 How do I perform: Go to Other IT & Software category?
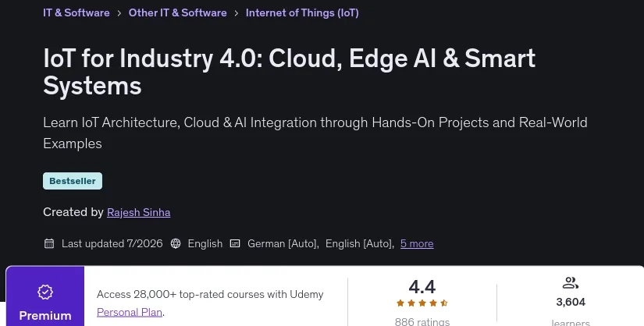point(177,12)
